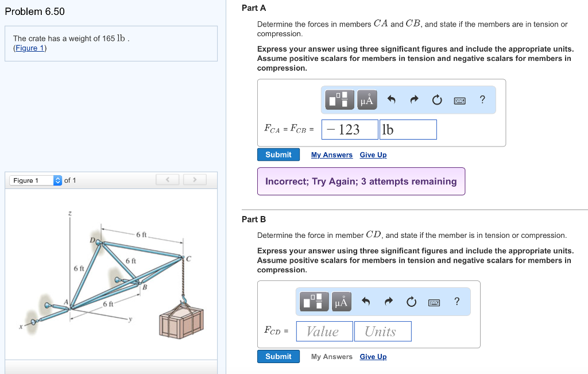Click the reset circular arrow in Part B
Screen dimensions: 588x374
[x=411, y=302]
